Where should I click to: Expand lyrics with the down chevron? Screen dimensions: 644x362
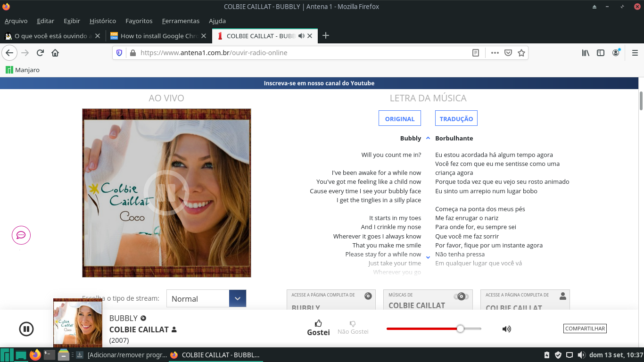(x=428, y=257)
